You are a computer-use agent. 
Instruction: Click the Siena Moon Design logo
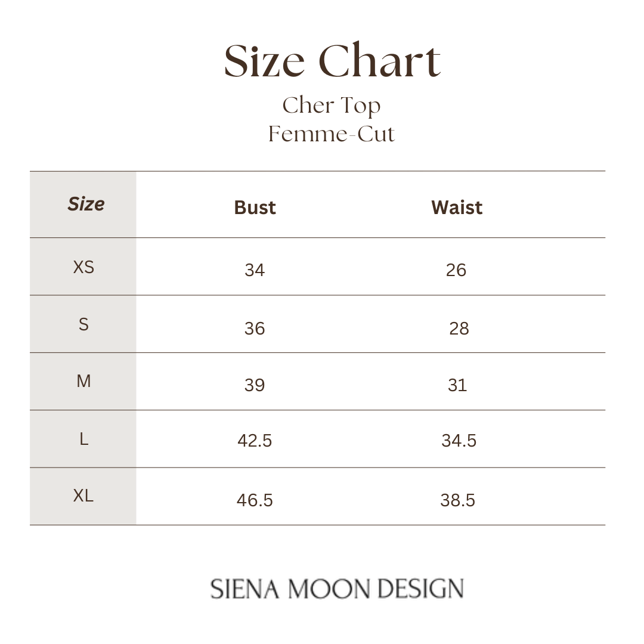pyautogui.click(x=337, y=589)
